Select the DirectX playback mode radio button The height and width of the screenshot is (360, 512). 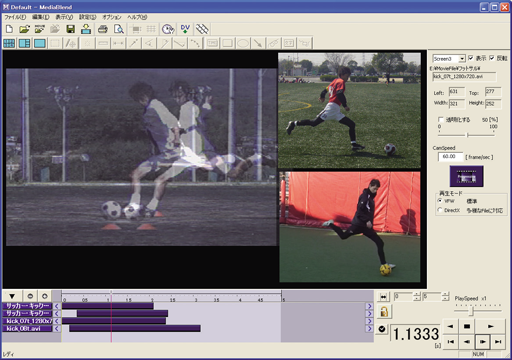pos(440,210)
